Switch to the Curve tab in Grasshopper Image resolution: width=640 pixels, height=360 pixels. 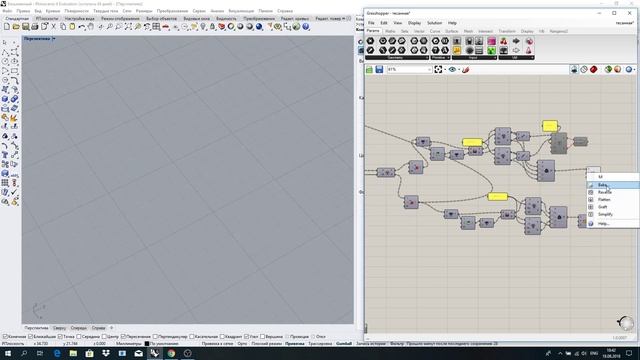click(435, 31)
